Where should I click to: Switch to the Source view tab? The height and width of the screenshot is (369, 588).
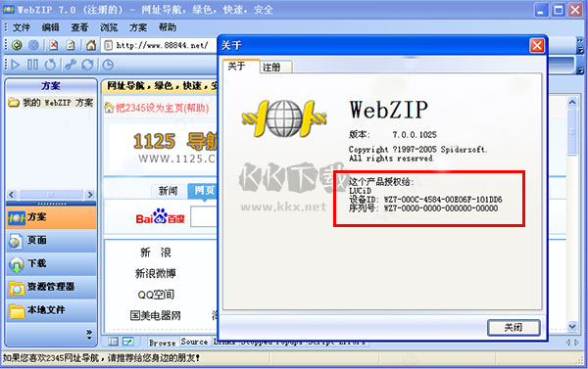(194, 342)
